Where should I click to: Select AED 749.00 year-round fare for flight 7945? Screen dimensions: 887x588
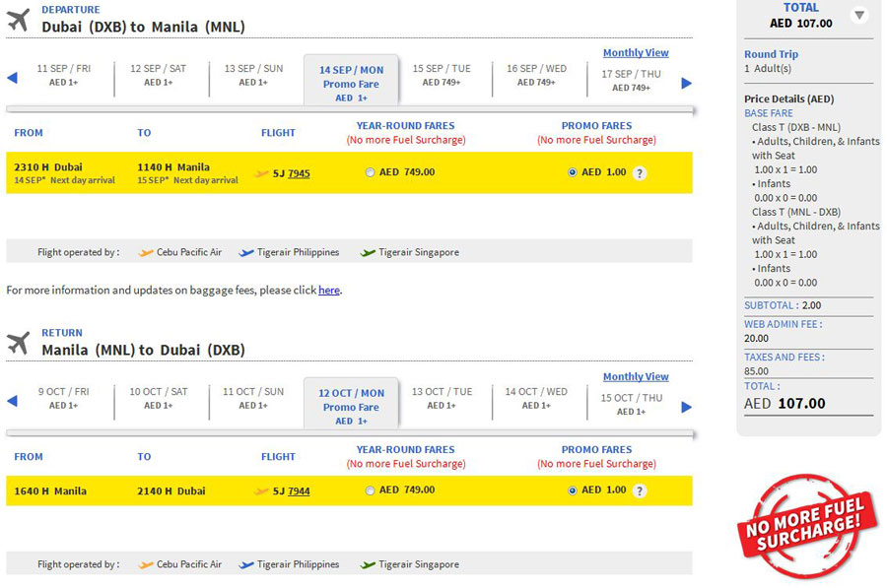pos(370,172)
